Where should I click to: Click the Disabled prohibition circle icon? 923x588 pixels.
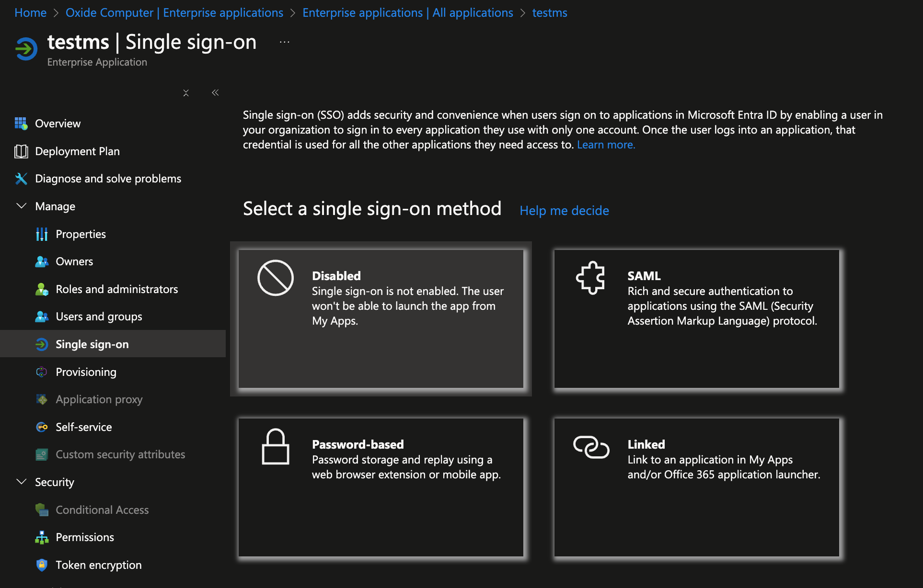[x=276, y=278]
